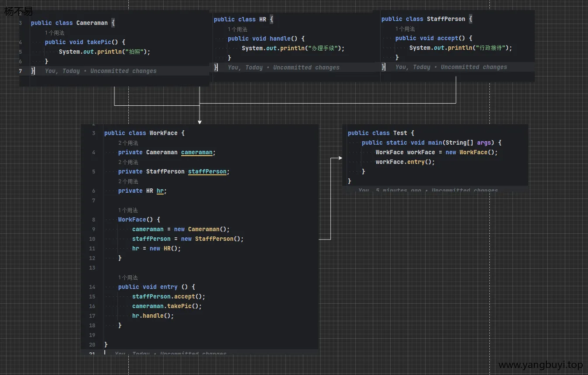Click the 'staffPerson.accept();' call

(x=168, y=296)
